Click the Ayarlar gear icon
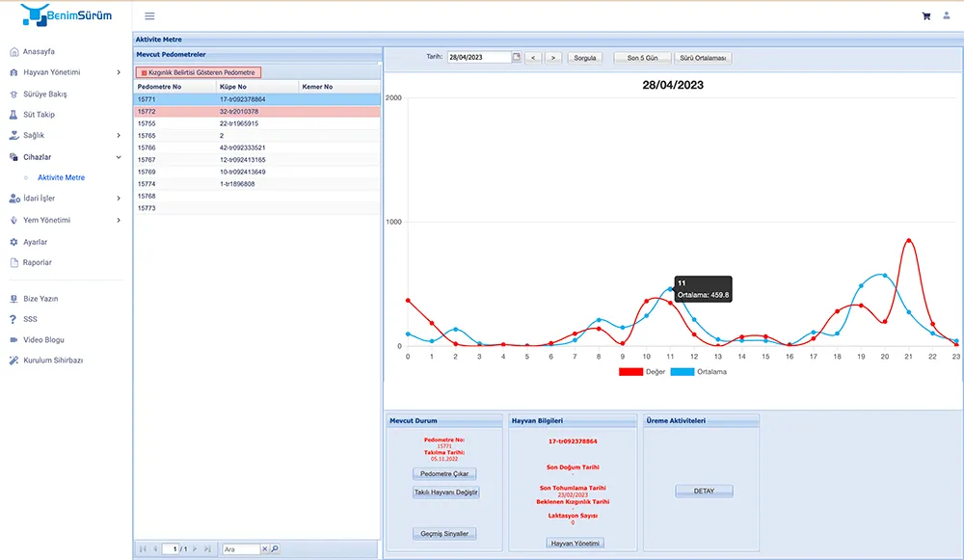Screen dimensions: 964x560 14,242
